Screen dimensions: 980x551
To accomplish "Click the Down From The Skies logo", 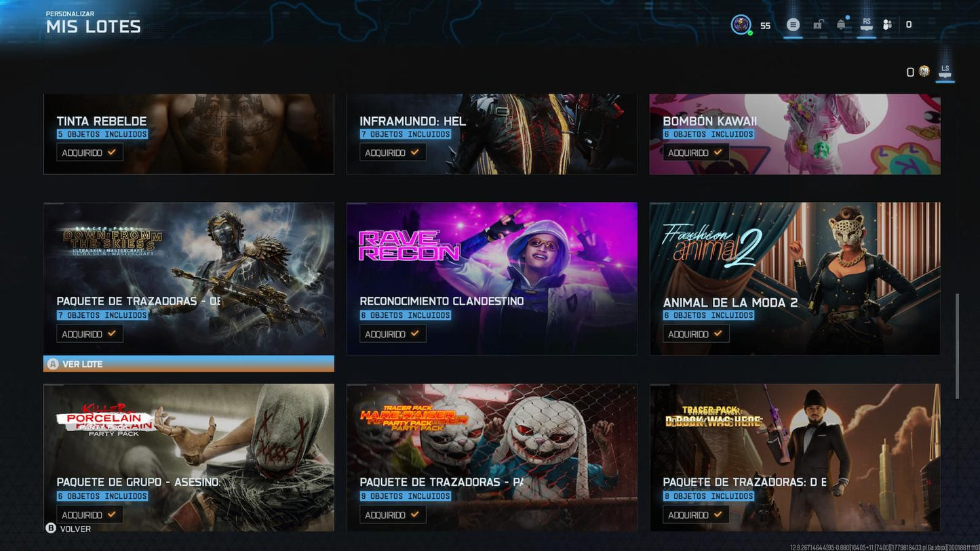I will [112, 241].
